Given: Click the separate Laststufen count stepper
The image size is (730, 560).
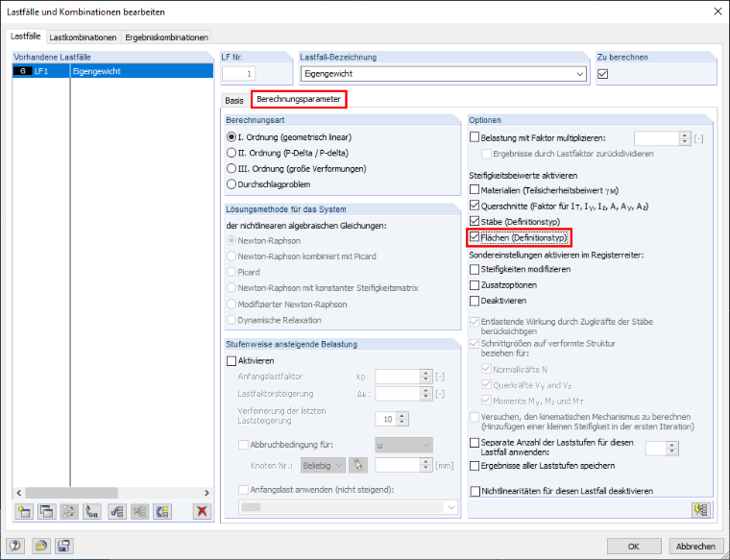Looking at the screenshot, I should [x=671, y=449].
